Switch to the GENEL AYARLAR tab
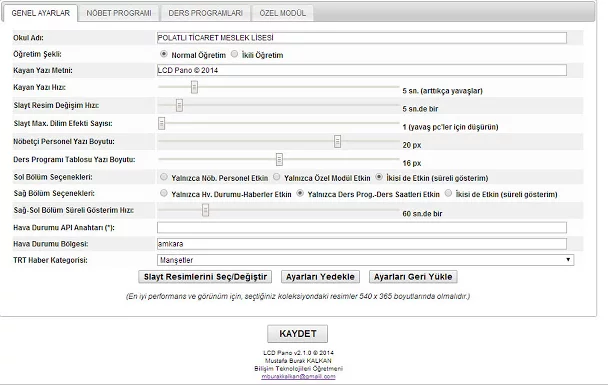Viewport: 608px width, 385px height. tap(40, 13)
